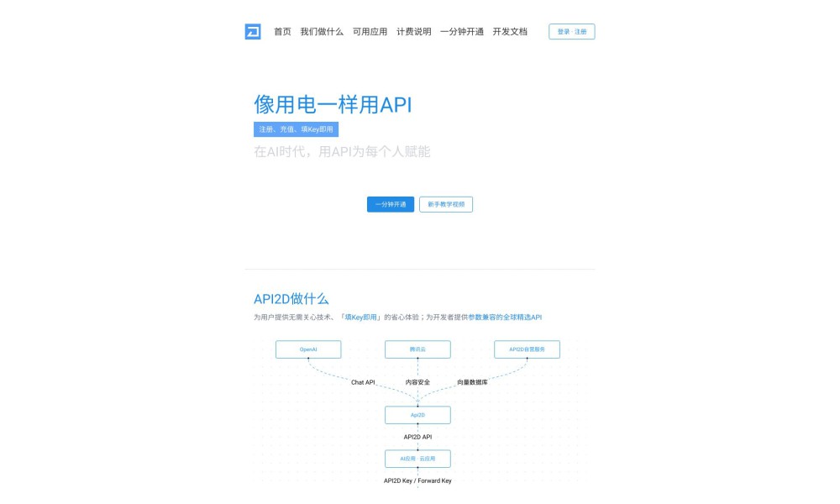Click the API2D做什么 section heading

click(x=291, y=299)
